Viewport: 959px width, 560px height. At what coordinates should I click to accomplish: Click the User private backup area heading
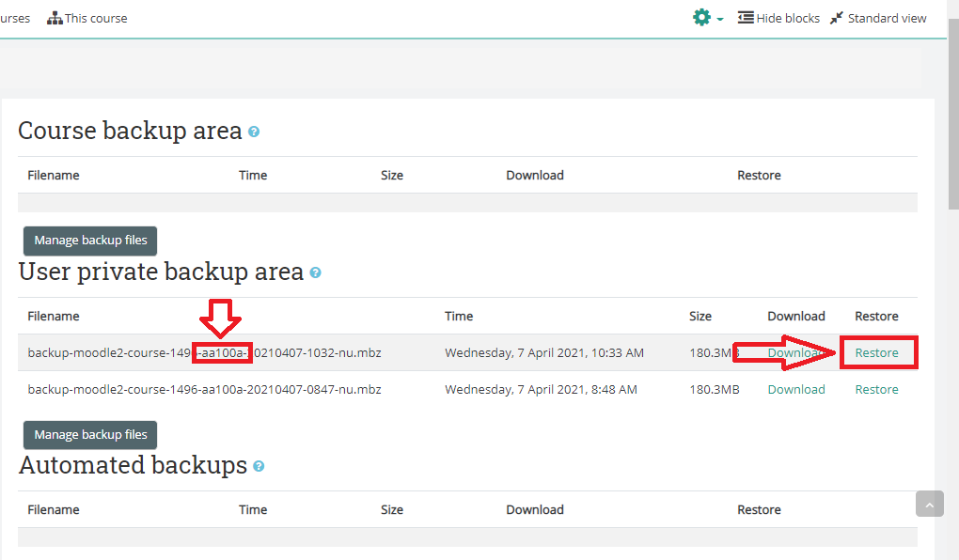pos(161,272)
